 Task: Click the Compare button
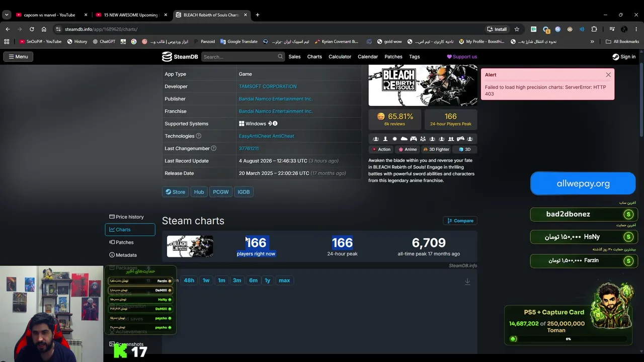pos(460,221)
